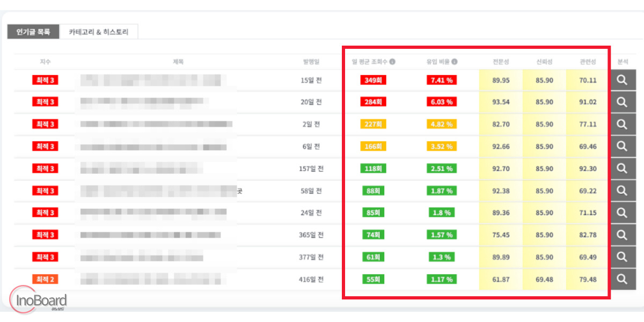Click the red 349회 view count badge
This screenshot has height=322, width=644.
click(x=373, y=80)
